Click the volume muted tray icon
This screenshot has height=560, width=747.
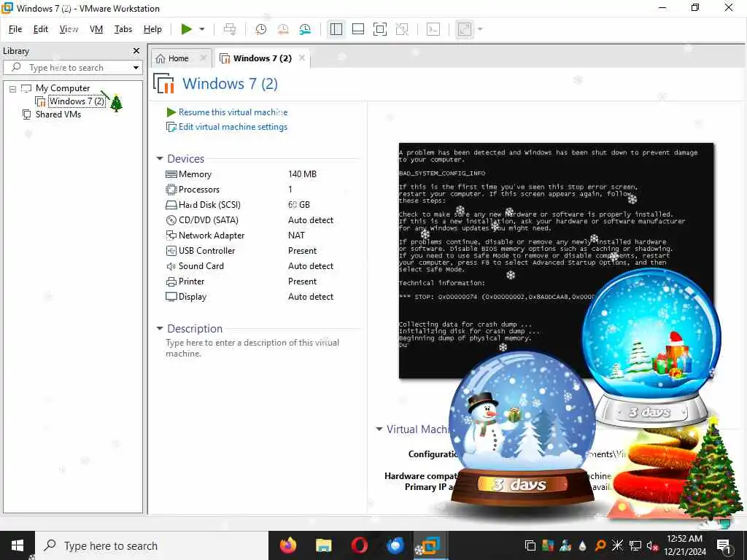coord(651,545)
